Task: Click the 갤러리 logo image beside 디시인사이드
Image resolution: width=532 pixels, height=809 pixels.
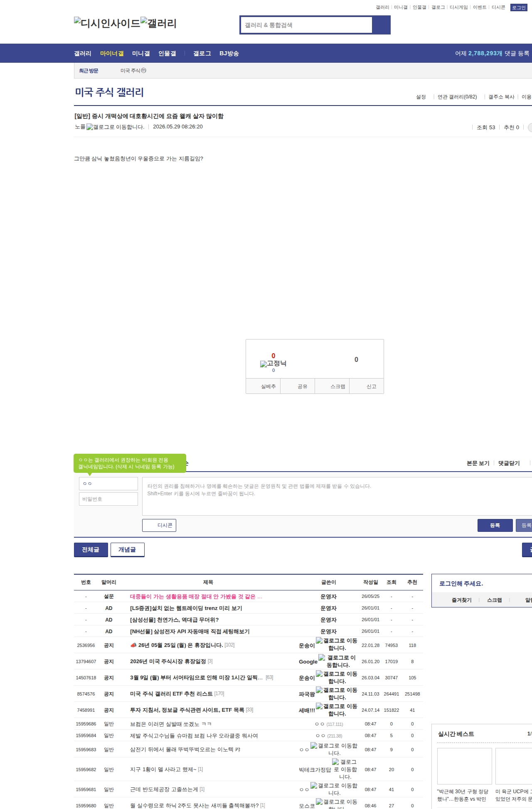Action: (158, 23)
